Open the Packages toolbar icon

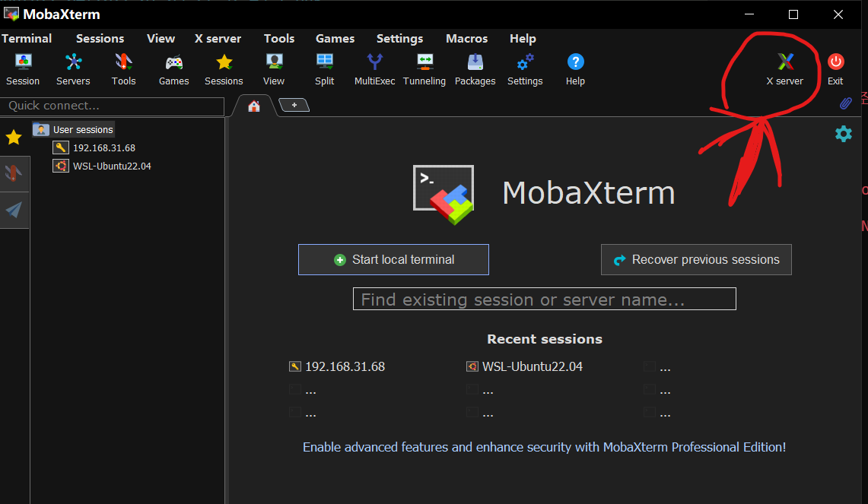coord(475,70)
